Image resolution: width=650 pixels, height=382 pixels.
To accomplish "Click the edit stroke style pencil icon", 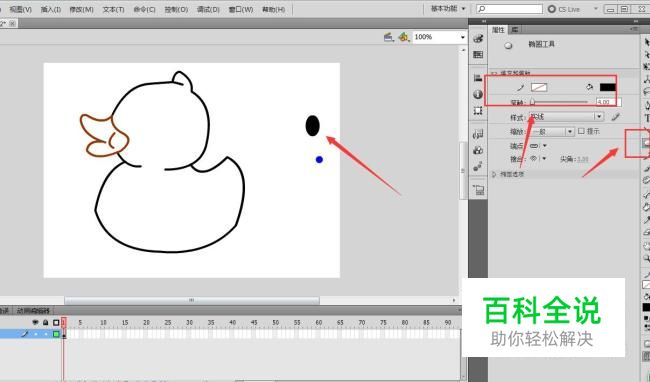I will pyautogui.click(x=616, y=117).
